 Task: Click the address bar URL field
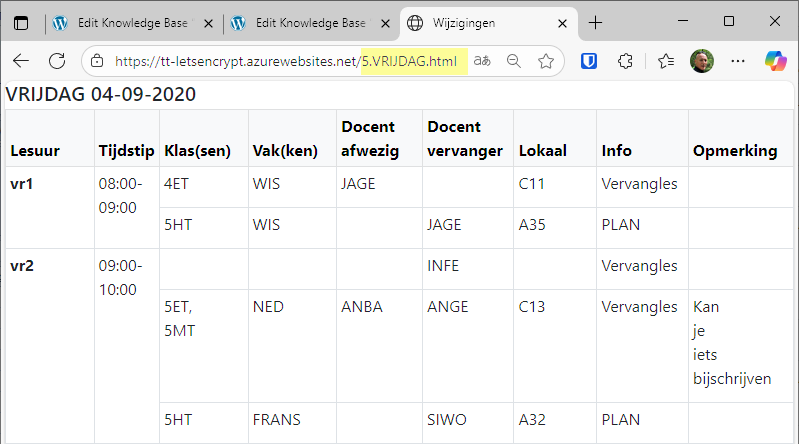click(285, 61)
